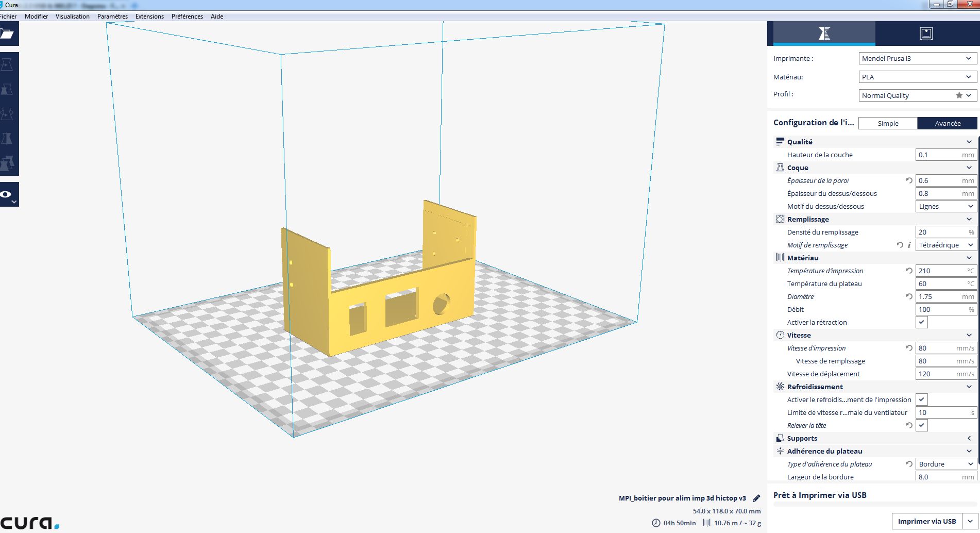Switch to Avancée configuration mode
This screenshot has height=533, width=980.
point(947,123)
